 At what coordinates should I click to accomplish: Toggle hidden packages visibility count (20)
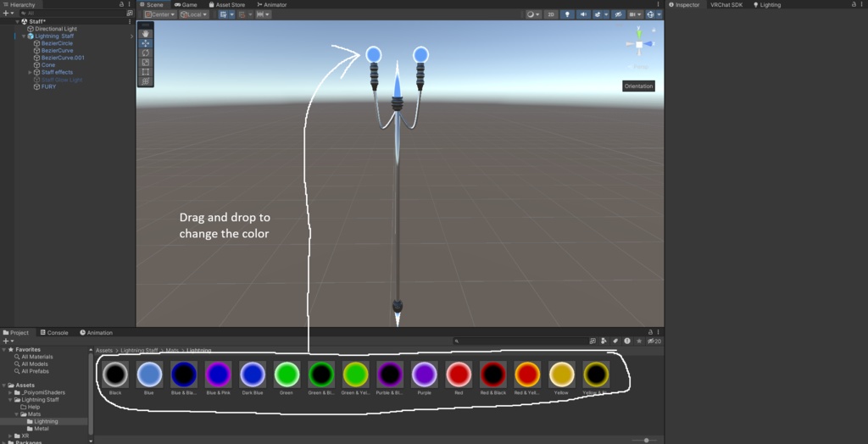pyautogui.click(x=654, y=341)
